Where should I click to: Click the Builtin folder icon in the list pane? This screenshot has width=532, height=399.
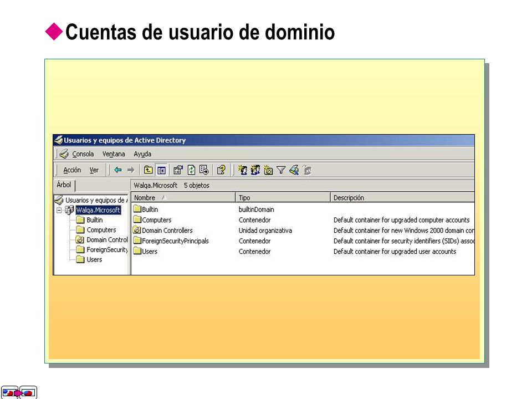coord(137,209)
